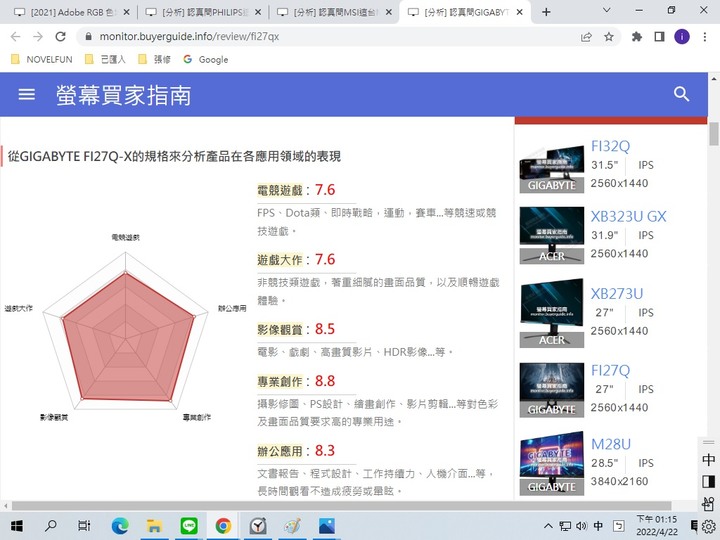720x540 pixels.
Task: Open File Explorer from taskbar
Action: click(x=154, y=526)
